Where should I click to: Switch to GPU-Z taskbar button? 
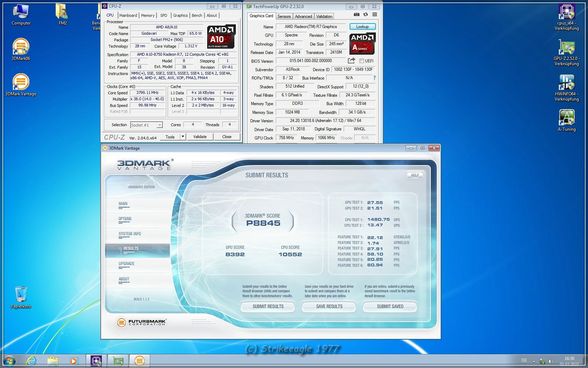[118, 361]
